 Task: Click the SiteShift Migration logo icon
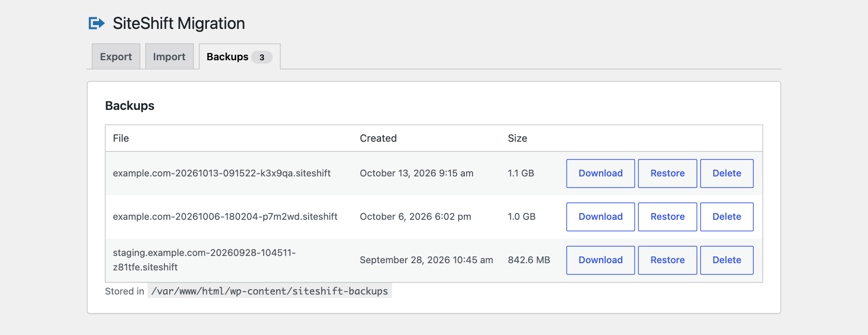[x=96, y=23]
